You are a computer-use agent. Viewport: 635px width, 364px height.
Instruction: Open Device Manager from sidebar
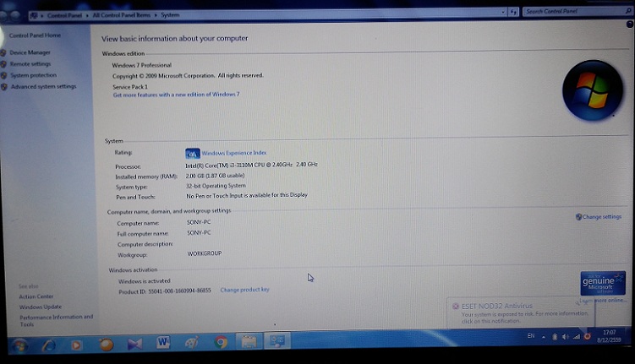[30, 52]
